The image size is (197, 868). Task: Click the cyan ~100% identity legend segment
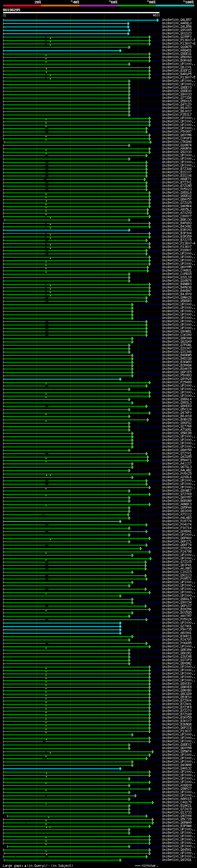(175, 6)
